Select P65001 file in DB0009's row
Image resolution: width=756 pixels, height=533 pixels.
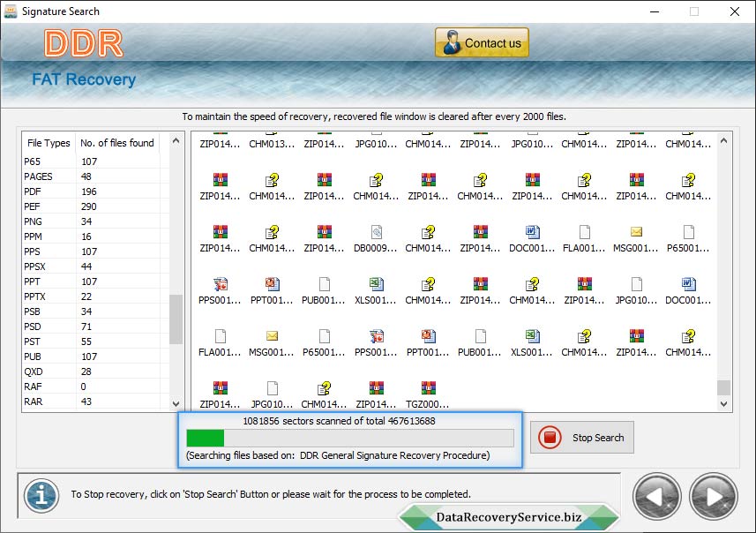tap(688, 232)
